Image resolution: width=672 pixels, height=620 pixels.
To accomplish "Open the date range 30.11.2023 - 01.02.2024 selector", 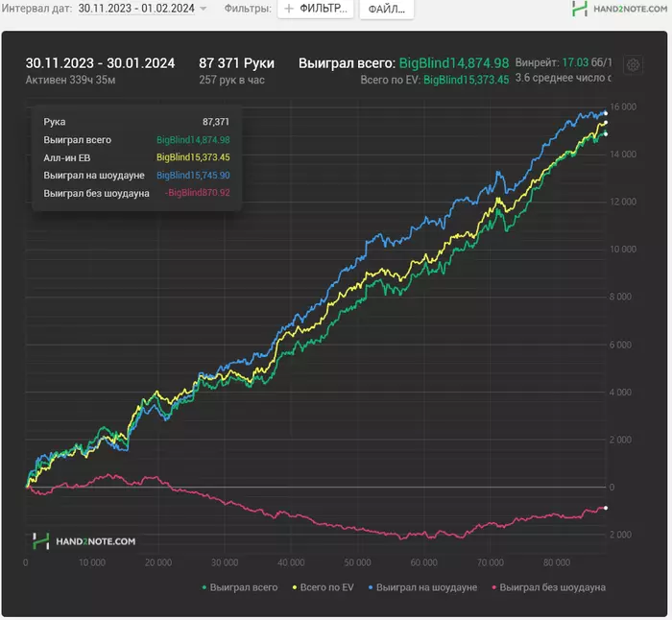I will (x=136, y=9).
